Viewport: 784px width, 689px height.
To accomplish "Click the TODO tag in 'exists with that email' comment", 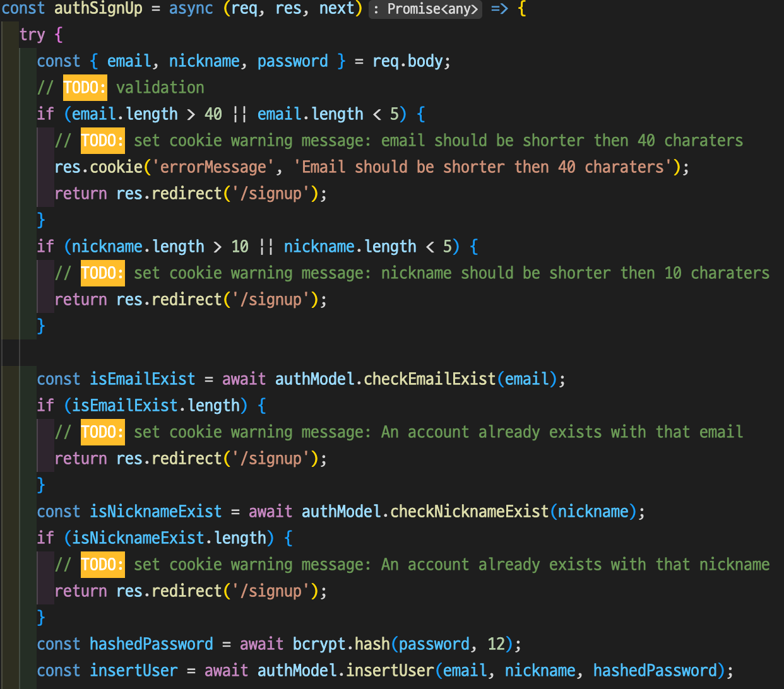I will click(103, 432).
